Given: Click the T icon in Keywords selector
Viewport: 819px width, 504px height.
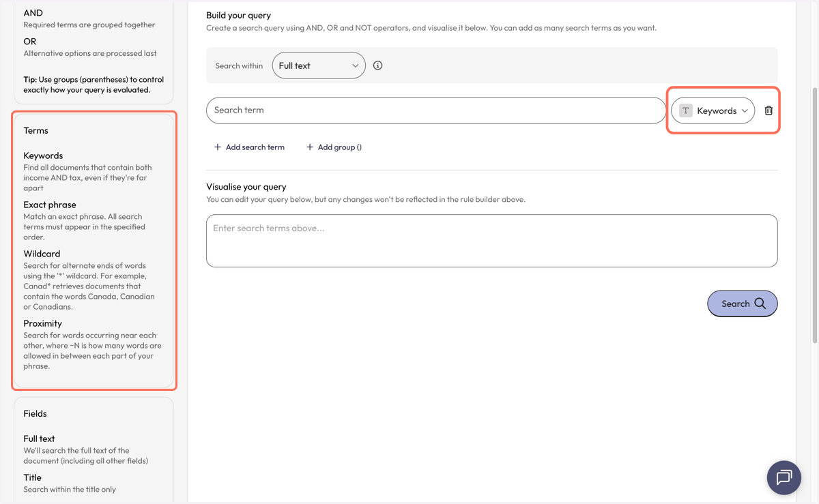Looking at the screenshot, I should 686,110.
